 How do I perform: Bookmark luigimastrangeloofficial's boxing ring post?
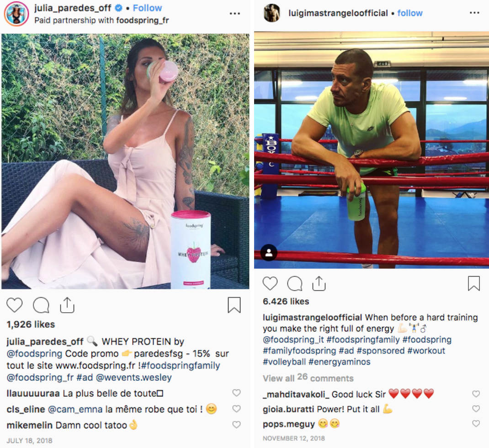474,283
